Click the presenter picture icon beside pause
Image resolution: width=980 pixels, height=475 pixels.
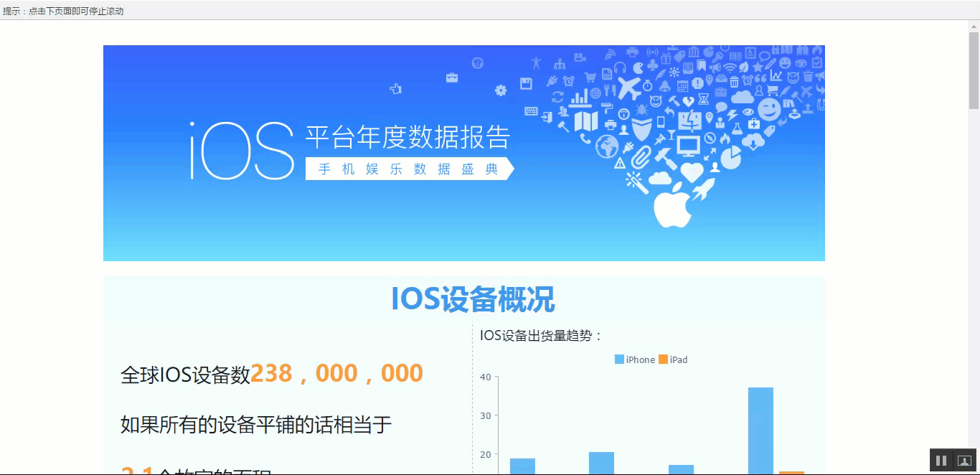point(964,461)
